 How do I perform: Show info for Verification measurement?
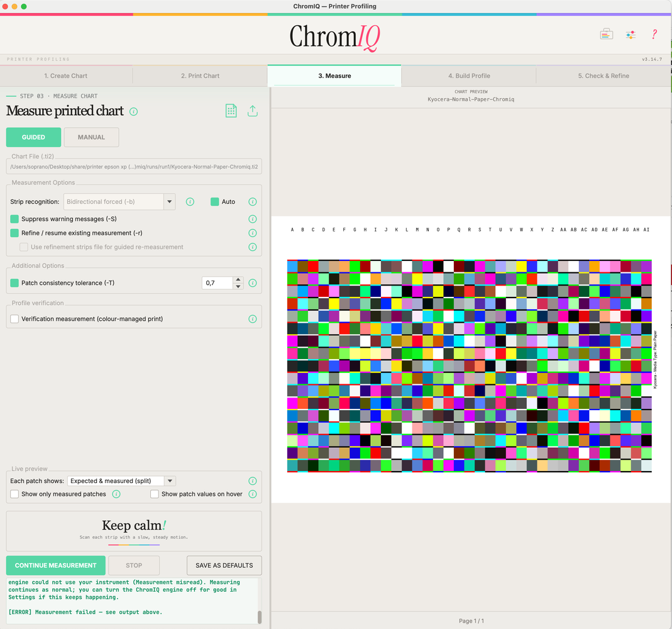(253, 319)
